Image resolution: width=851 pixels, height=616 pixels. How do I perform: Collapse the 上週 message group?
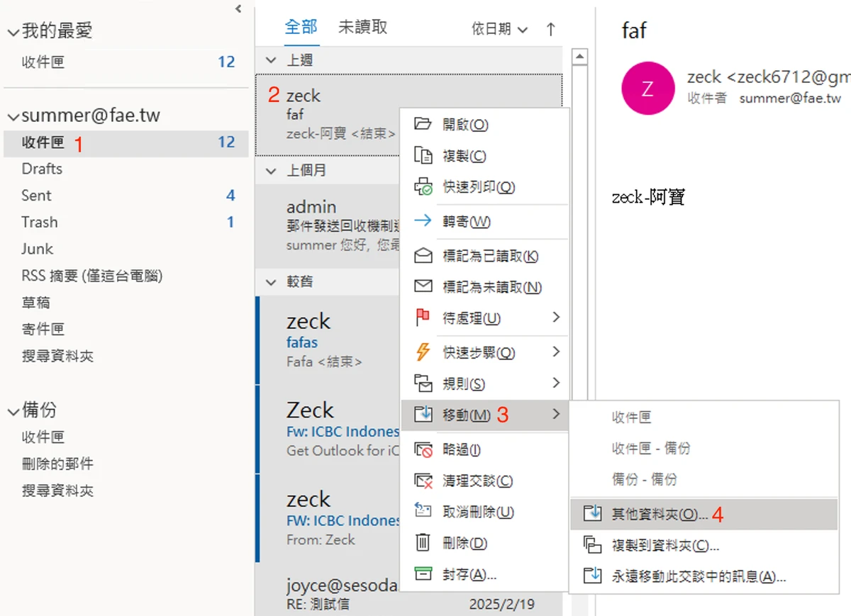click(270, 61)
